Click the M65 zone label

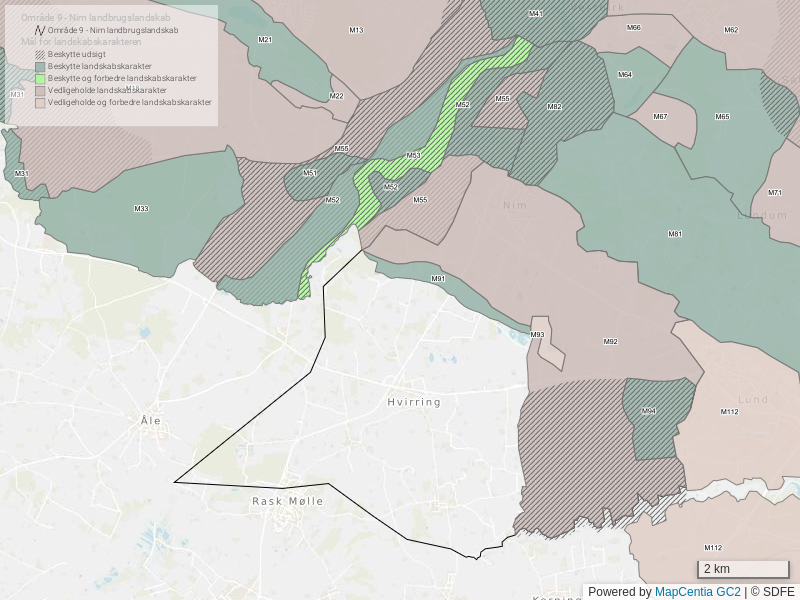click(x=722, y=117)
